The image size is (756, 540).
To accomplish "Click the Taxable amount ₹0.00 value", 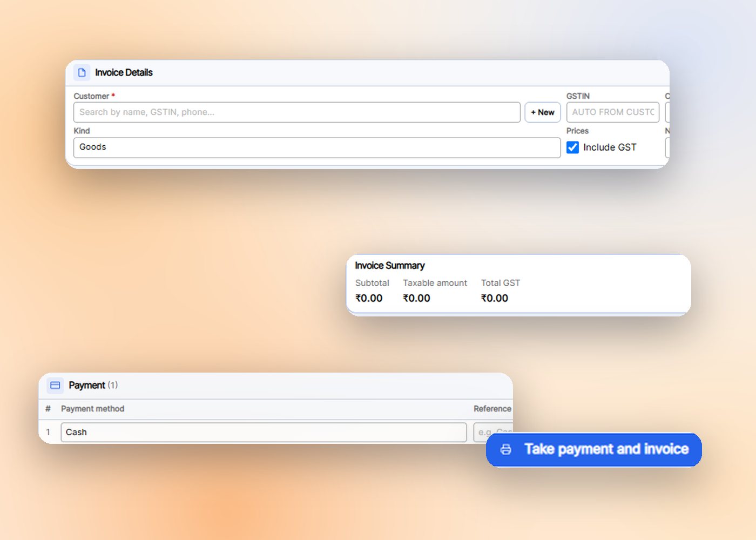I will point(416,298).
